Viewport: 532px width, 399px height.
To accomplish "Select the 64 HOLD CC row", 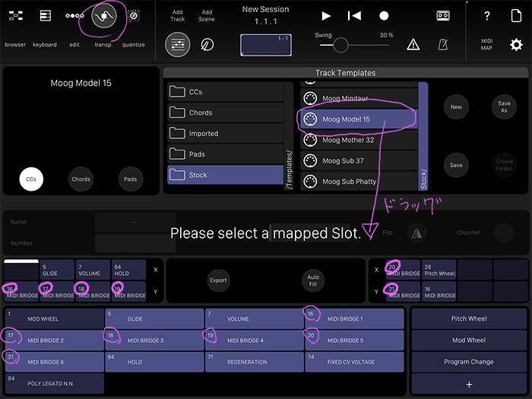I will coord(154,362).
